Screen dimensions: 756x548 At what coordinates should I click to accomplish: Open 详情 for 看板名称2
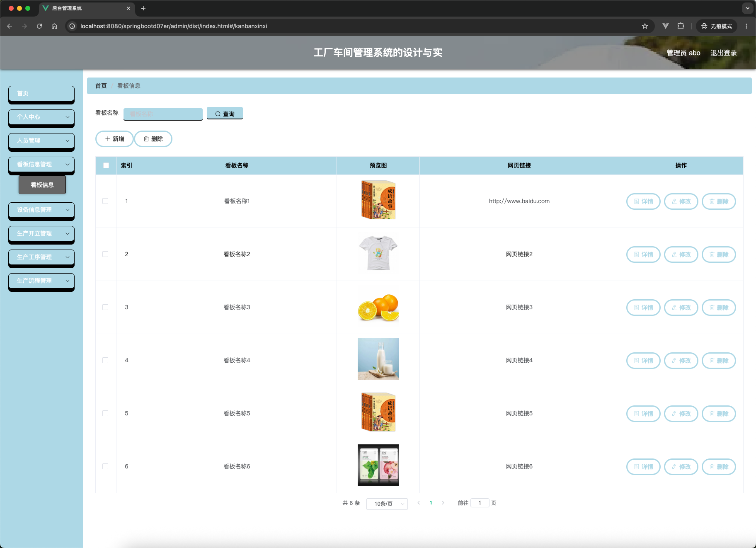643,255
